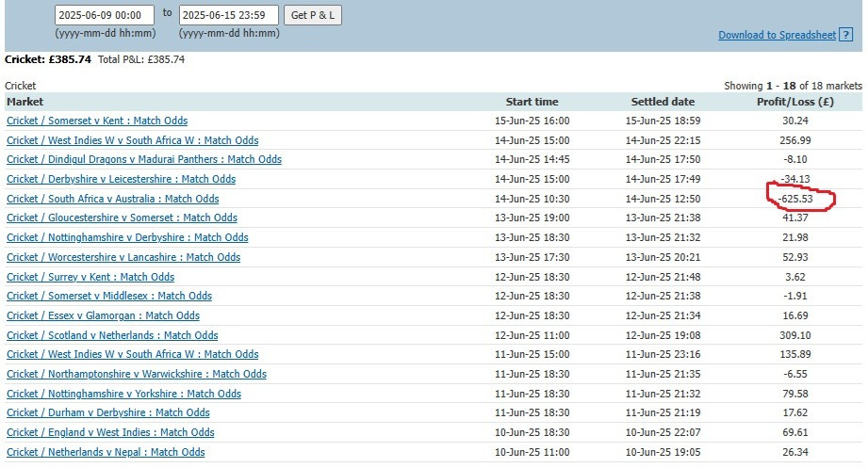Select the 309.10 profit value
This screenshot has width=868, height=468.
pos(795,335)
